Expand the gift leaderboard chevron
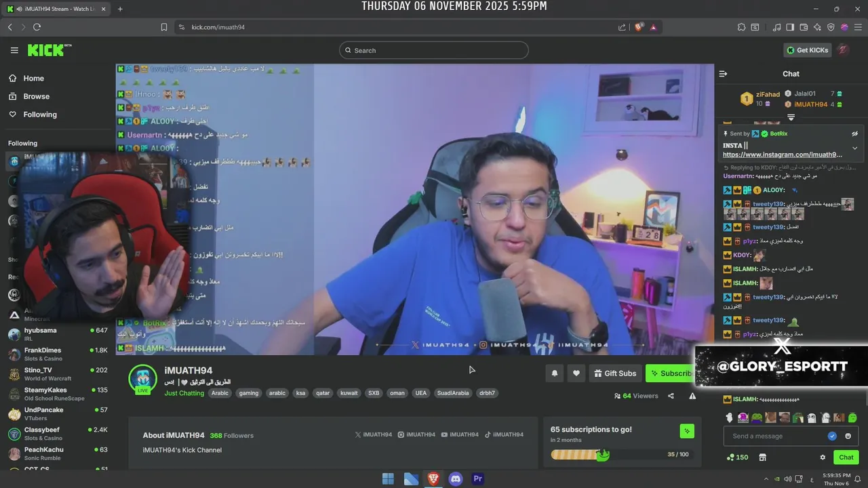The height and width of the screenshot is (488, 868). tap(791, 117)
